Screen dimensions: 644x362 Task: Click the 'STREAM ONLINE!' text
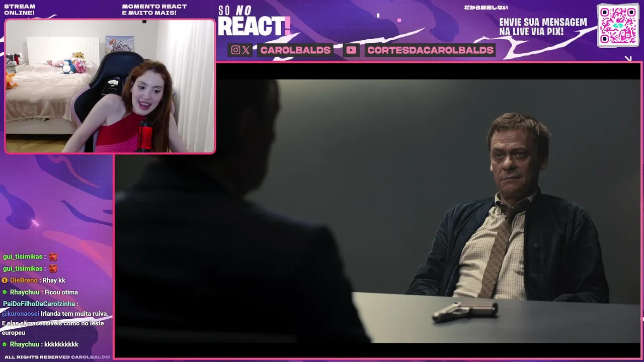[x=20, y=10]
